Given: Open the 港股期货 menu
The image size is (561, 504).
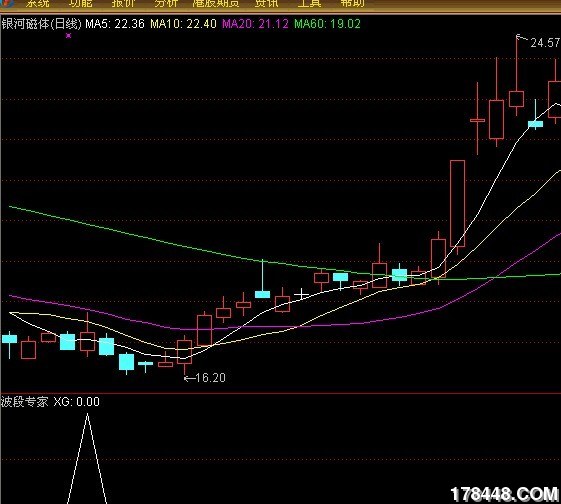Looking at the screenshot, I should (x=216, y=3).
